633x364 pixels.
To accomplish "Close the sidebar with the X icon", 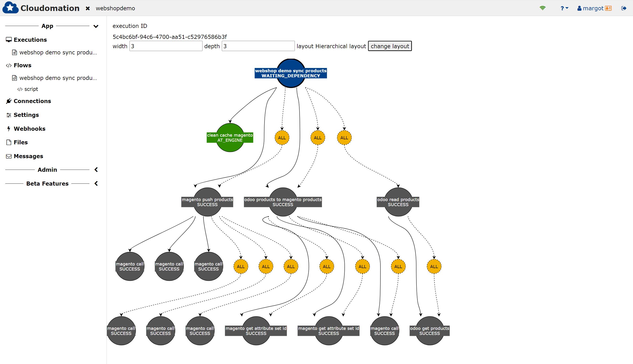I will tap(88, 9).
